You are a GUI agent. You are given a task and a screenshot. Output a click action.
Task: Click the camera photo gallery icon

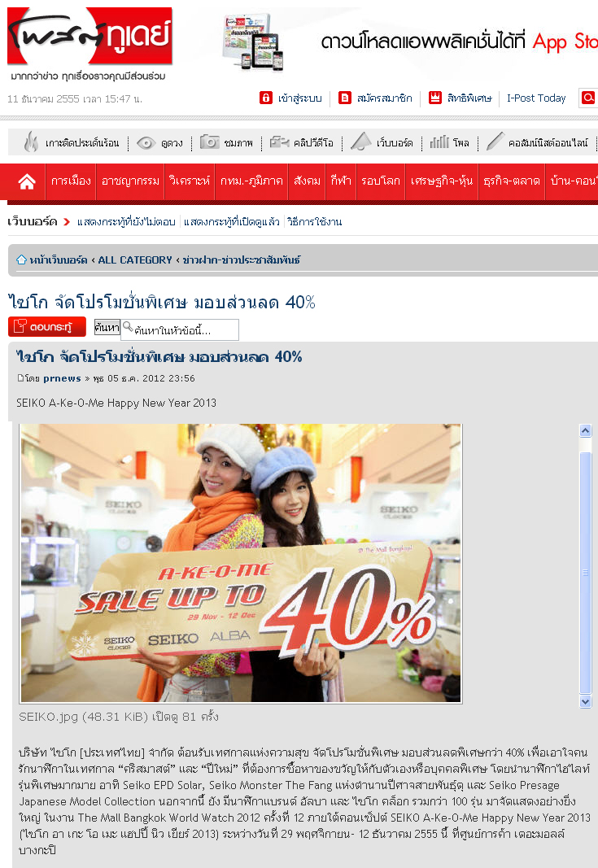tap(209, 142)
